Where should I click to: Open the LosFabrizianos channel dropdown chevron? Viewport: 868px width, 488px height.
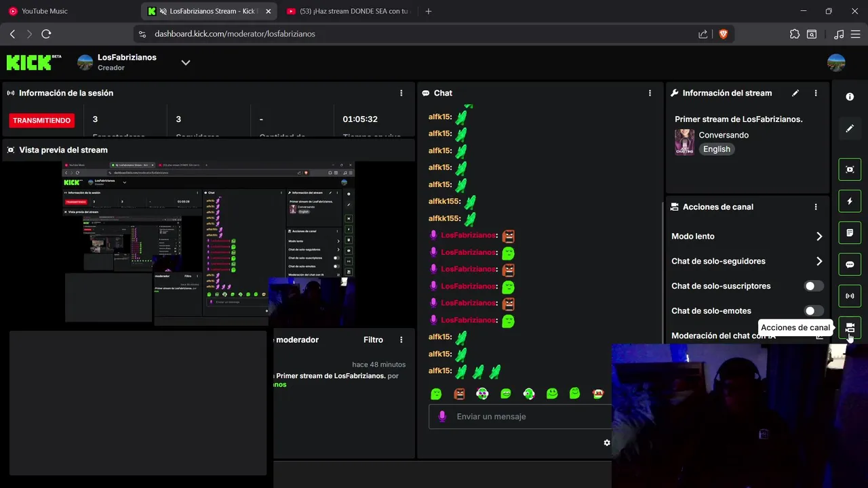186,62
